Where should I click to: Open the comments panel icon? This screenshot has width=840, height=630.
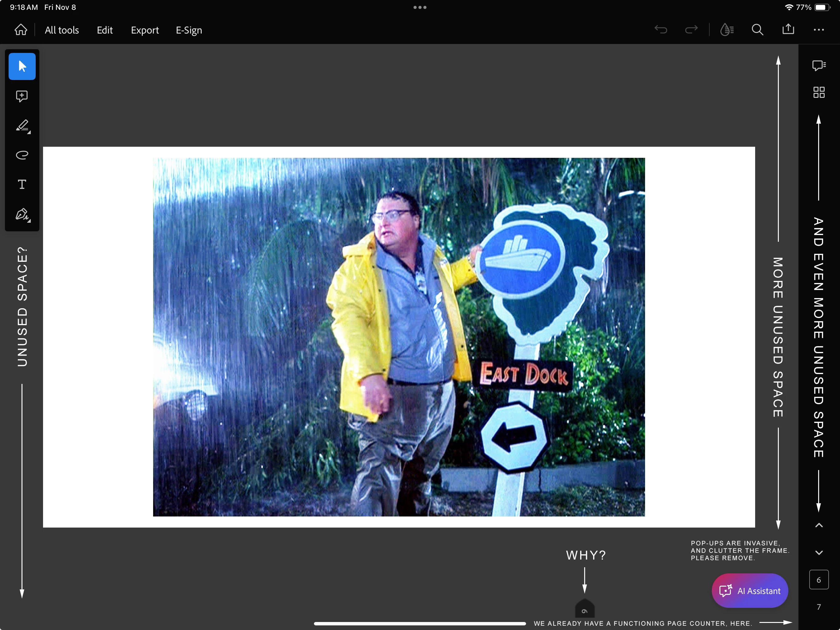click(819, 65)
